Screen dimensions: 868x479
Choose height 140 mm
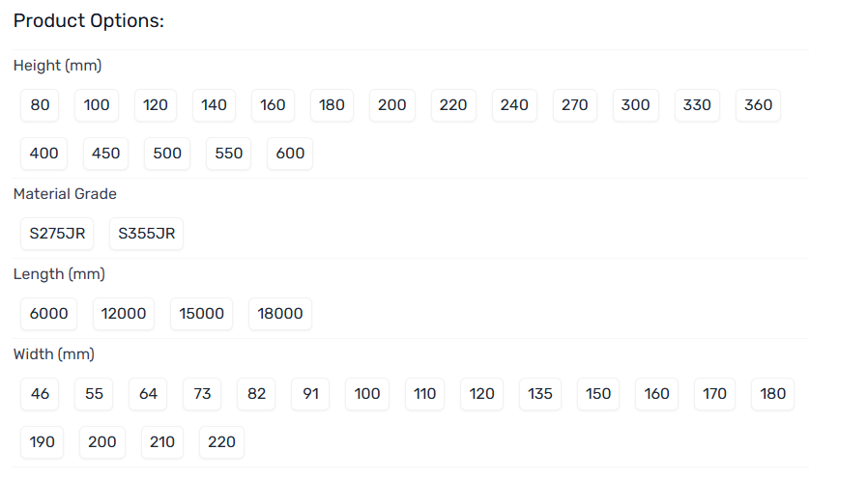(x=214, y=105)
